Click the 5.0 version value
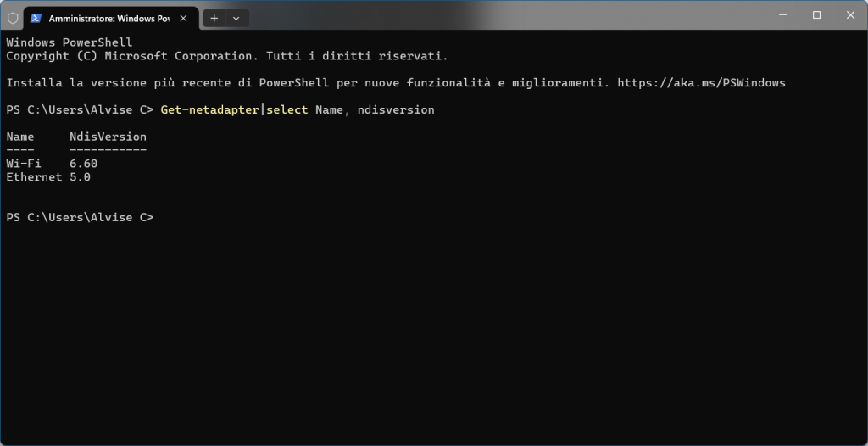Image resolution: width=868 pixels, height=446 pixels. 80,177
